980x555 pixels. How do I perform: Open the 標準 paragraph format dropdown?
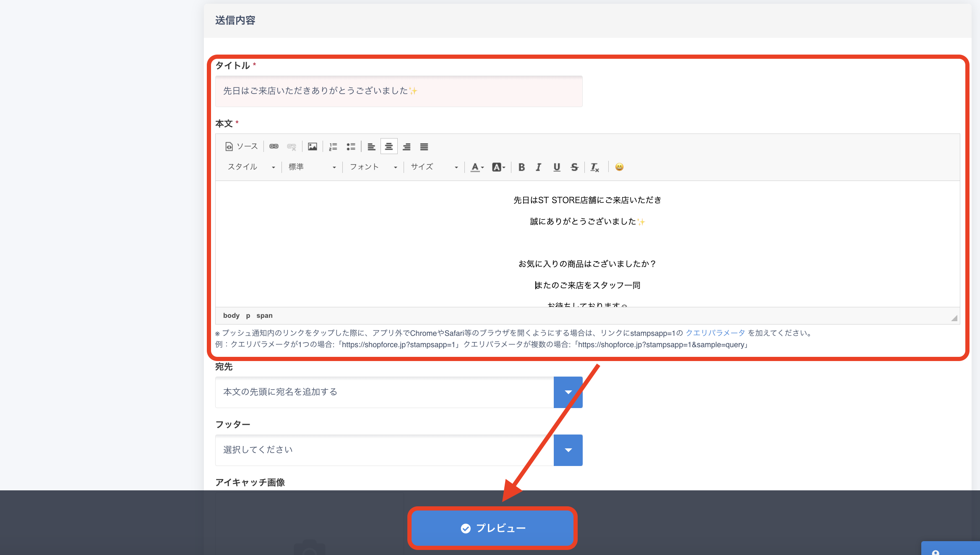(x=312, y=167)
